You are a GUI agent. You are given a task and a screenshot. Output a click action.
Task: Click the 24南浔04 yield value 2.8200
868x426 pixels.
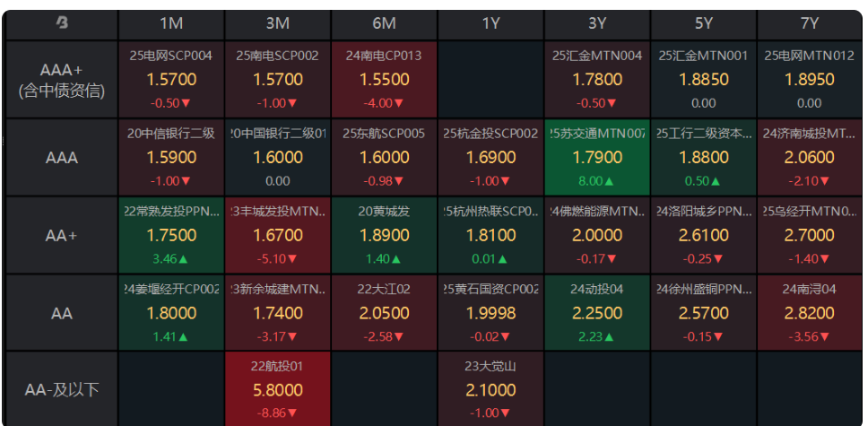click(810, 314)
